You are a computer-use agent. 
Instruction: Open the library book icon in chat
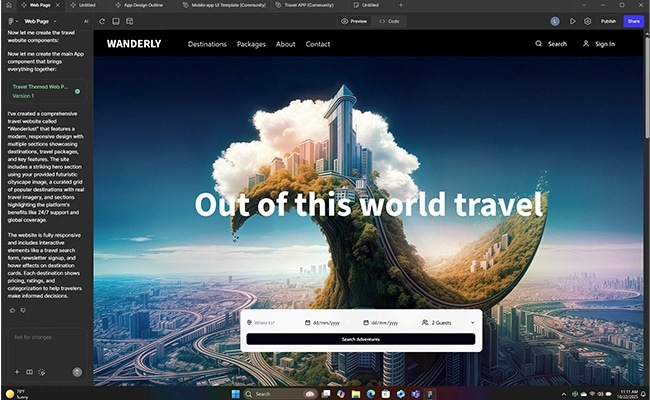(x=29, y=372)
